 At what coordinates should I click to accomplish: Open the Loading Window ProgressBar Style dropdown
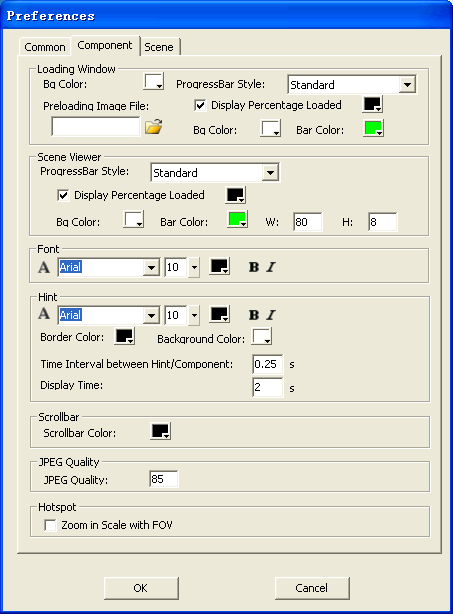[x=407, y=85]
